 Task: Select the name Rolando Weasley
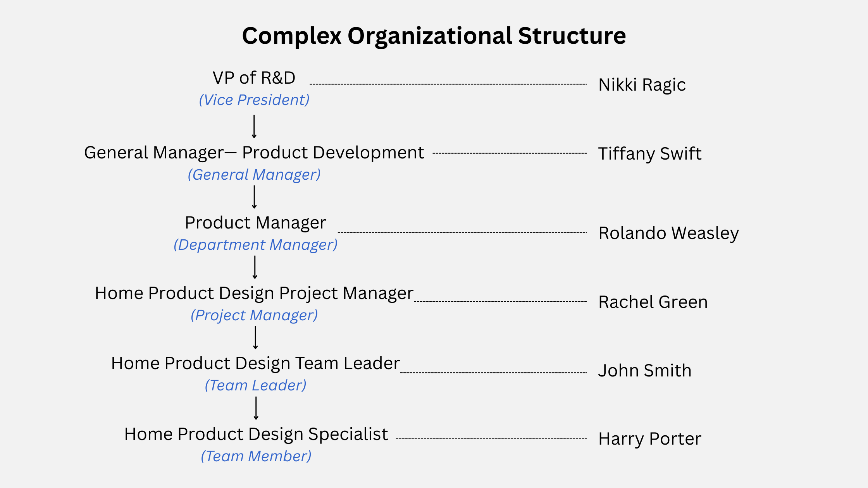[669, 233]
